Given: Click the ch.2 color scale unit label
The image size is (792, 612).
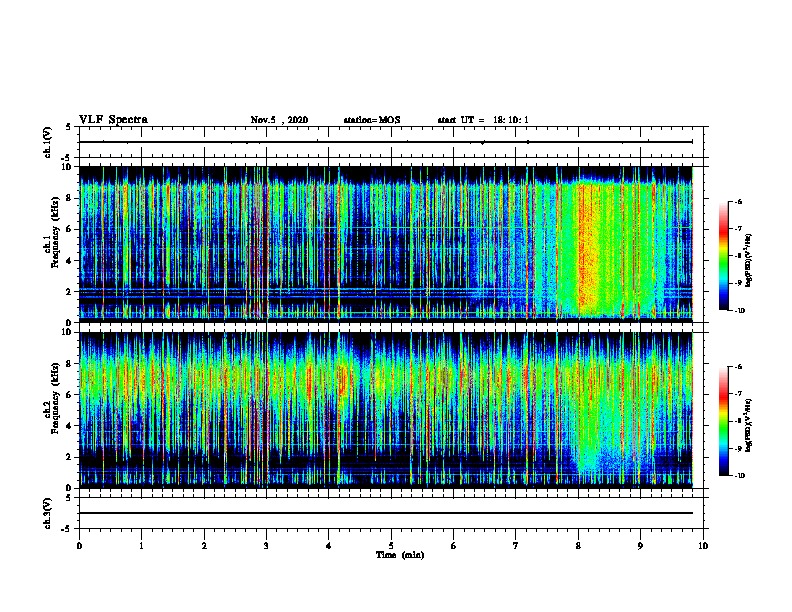Looking at the screenshot, I should click(749, 425).
